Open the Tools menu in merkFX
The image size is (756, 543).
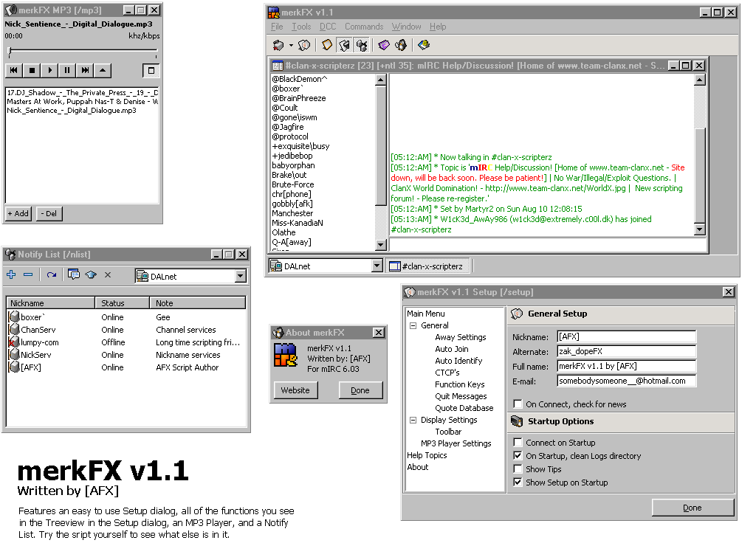point(301,27)
